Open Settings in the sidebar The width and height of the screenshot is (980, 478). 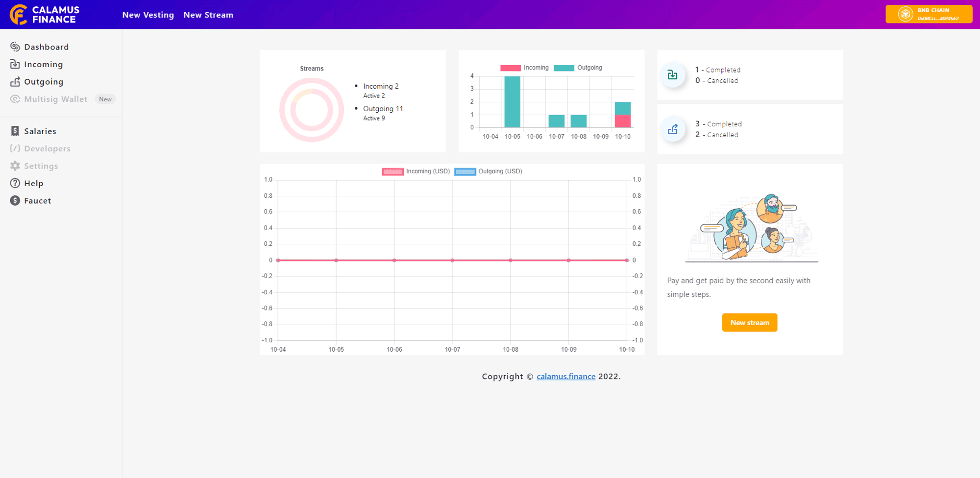click(x=41, y=166)
